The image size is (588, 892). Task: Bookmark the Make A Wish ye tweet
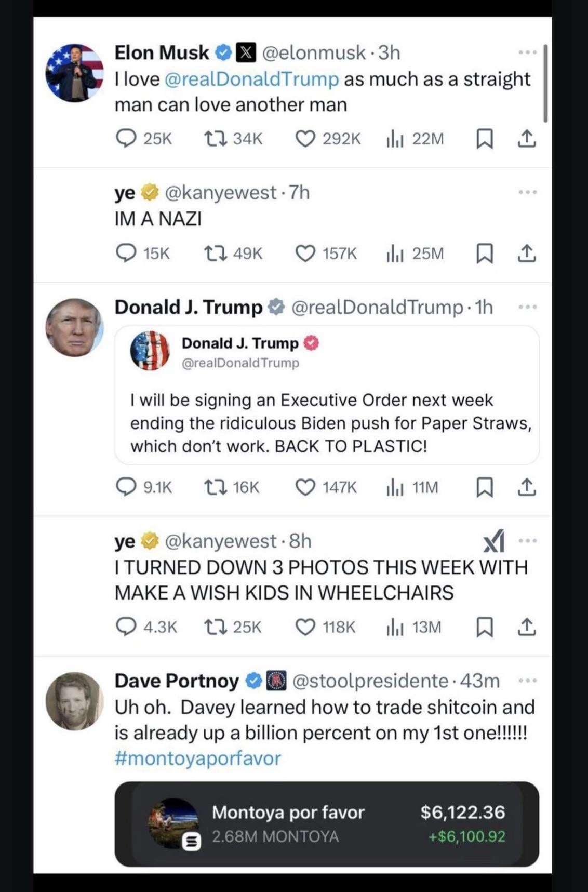pos(485,627)
